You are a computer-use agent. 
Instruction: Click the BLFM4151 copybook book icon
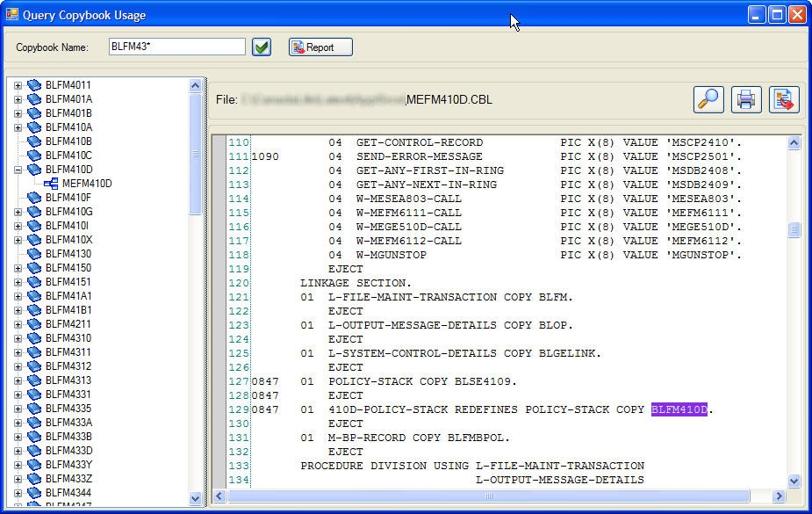[x=34, y=282]
